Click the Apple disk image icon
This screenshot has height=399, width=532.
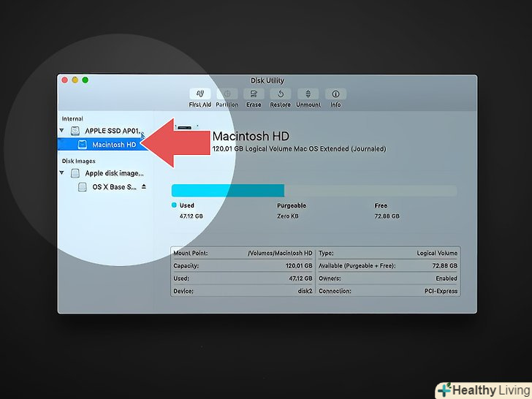(x=75, y=173)
